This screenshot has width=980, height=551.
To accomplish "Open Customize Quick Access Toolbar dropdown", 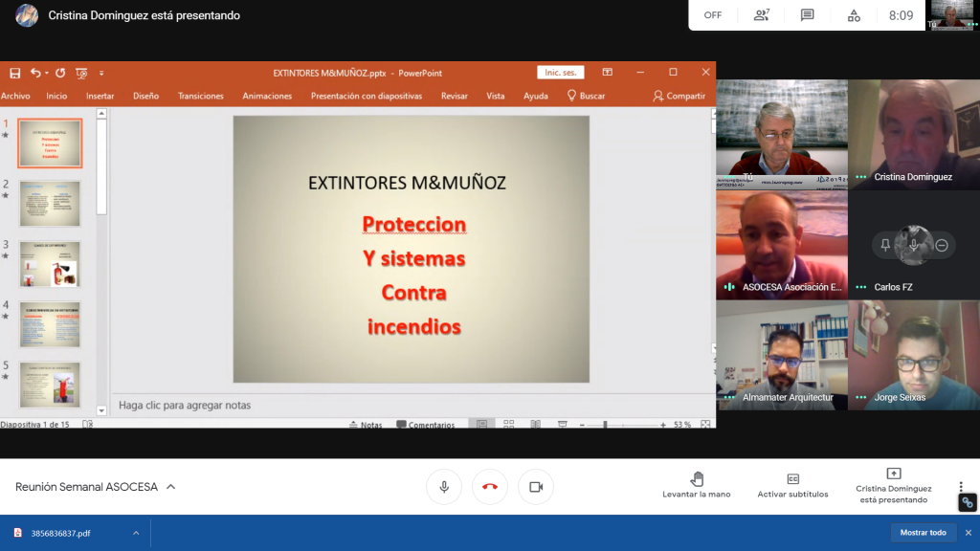I will pos(101,73).
